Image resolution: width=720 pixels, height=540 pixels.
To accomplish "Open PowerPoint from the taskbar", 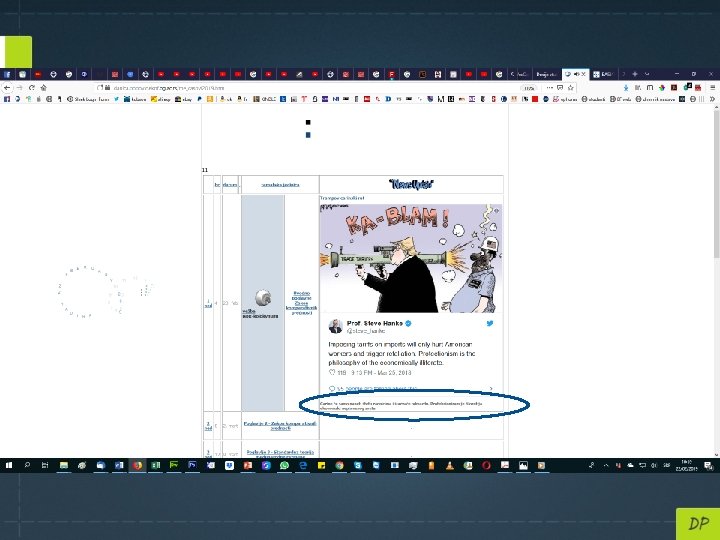I will [248, 465].
